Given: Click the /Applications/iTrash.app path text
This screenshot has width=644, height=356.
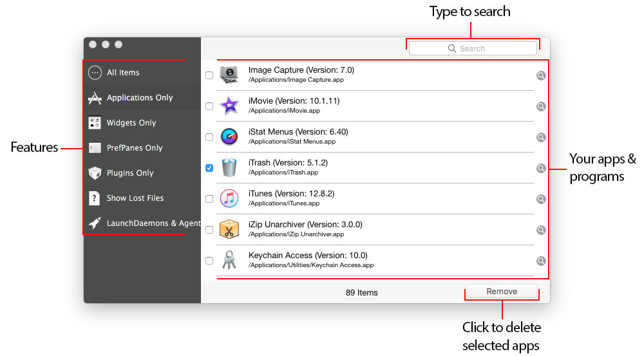Looking at the screenshot, I should tap(283, 173).
